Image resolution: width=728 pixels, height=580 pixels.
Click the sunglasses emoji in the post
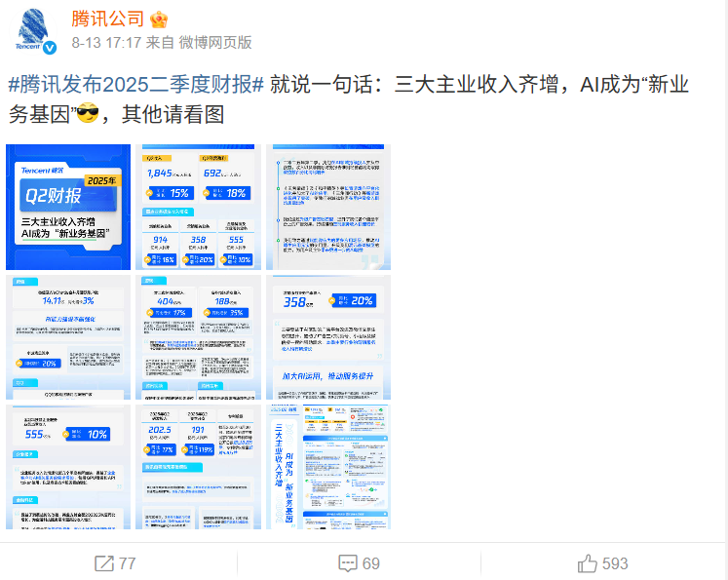(88, 113)
